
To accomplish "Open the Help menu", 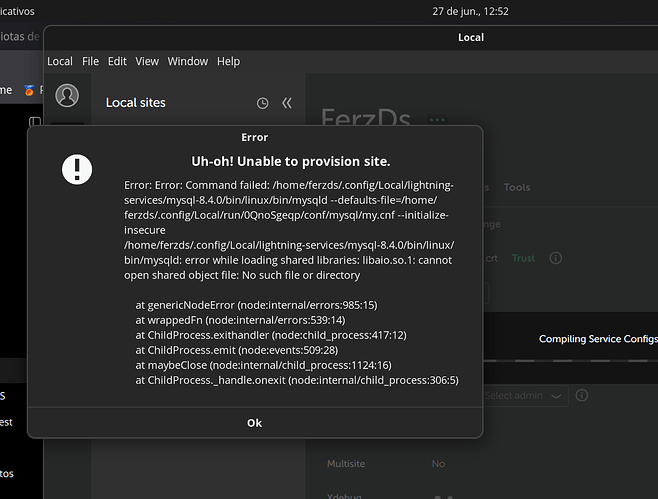I will coord(228,61).
